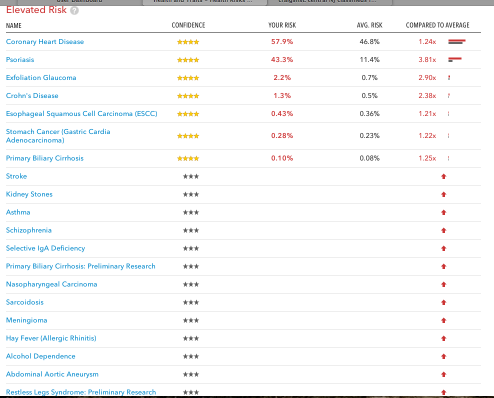Click the red up arrow for Meningioma
The width and height of the screenshot is (494, 398).
point(443,320)
